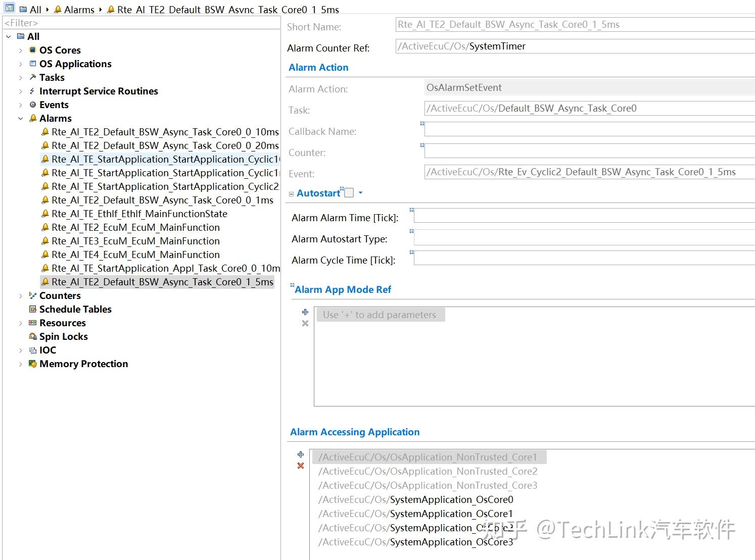755x560 pixels.
Task: Click the Alarm Counter Ref field
Action: coord(575,46)
